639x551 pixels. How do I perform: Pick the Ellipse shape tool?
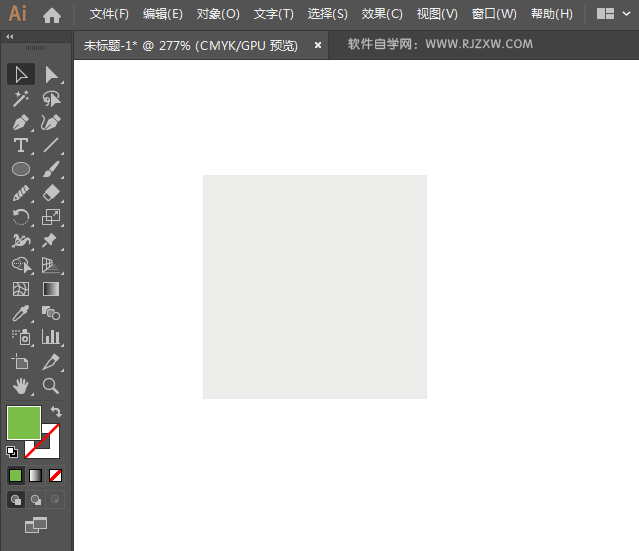(21, 170)
